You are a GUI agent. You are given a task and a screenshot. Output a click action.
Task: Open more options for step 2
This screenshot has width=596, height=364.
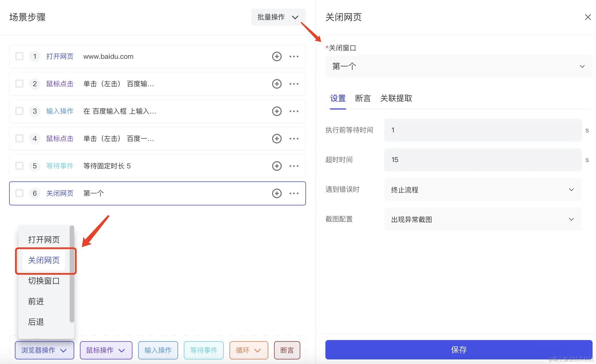click(x=294, y=84)
